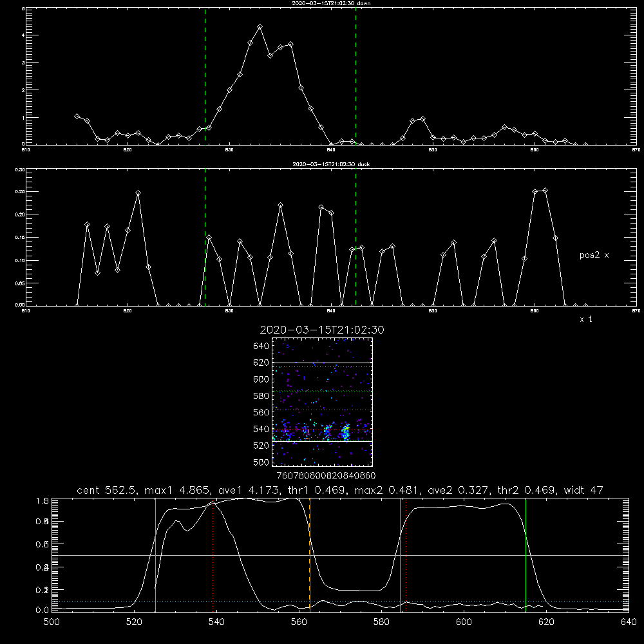The height and width of the screenshot is (644, 644).
Task: Click the green-yellow center line at 562.5
Action: pyautogui.click(x=310, y=555)
